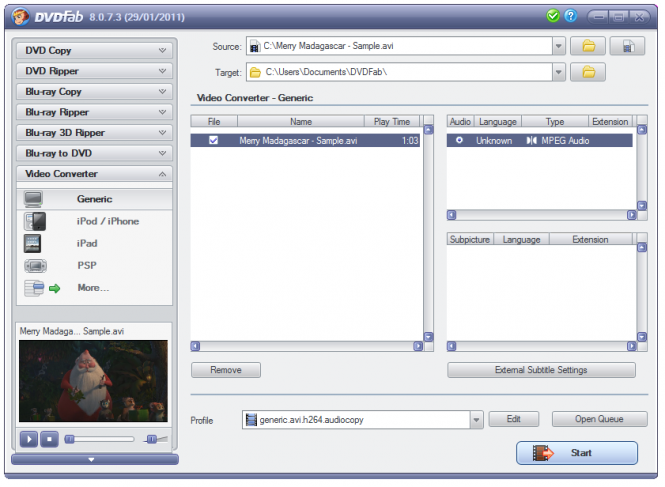The height and width of the screenshot is (487, 665).
Task: Uncheck Merry Madagascar - Sample.avi file checkbox
Action: point(213,140)
